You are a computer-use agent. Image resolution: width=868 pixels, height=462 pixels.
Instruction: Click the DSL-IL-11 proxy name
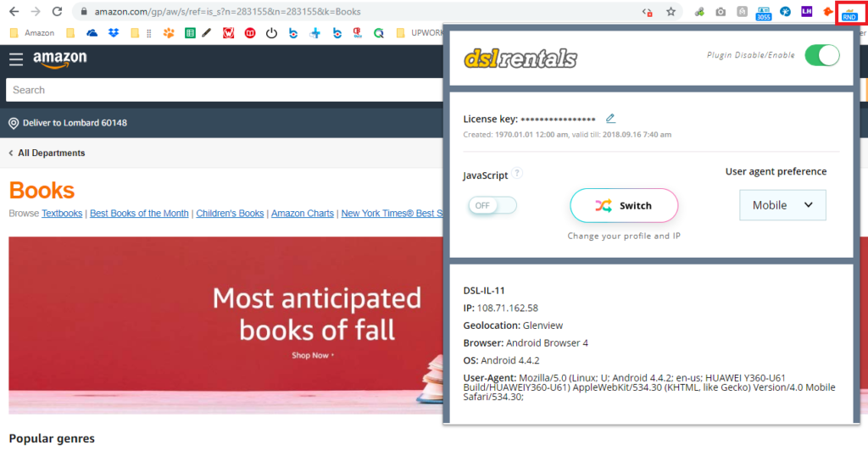(x=484, y=291)
